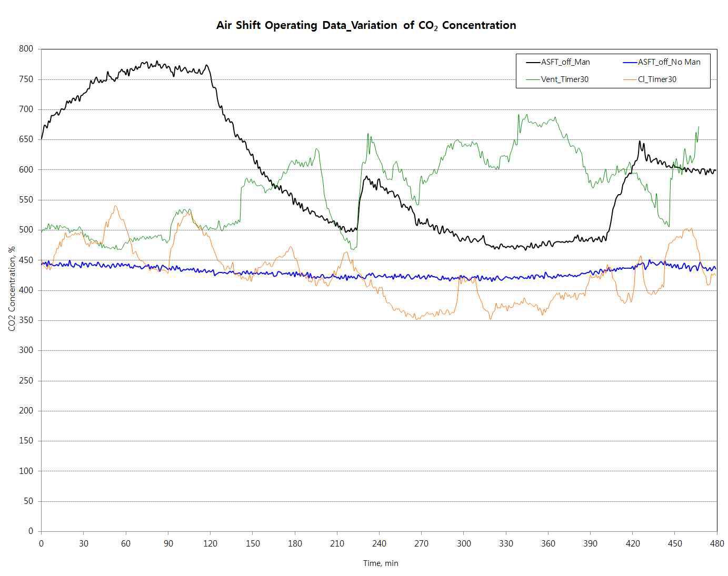Click the y-axis value 250
728x576 pixels.
pos(26,381)
